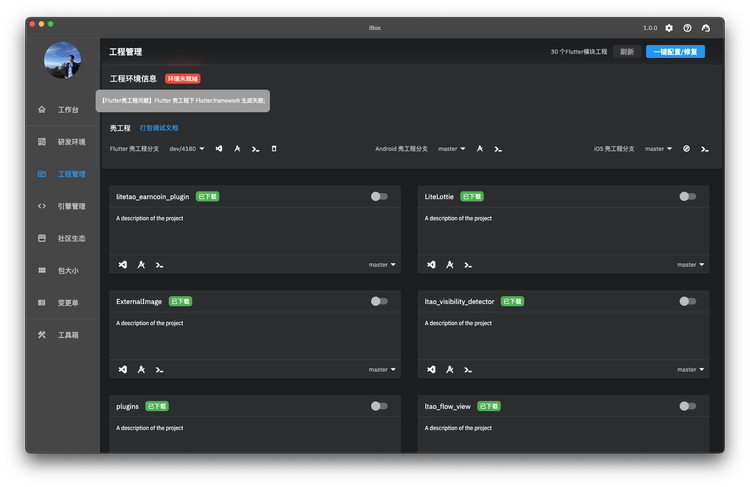
Task: Open terminal for Flutter shell project
Action: [x=255, y=149]
